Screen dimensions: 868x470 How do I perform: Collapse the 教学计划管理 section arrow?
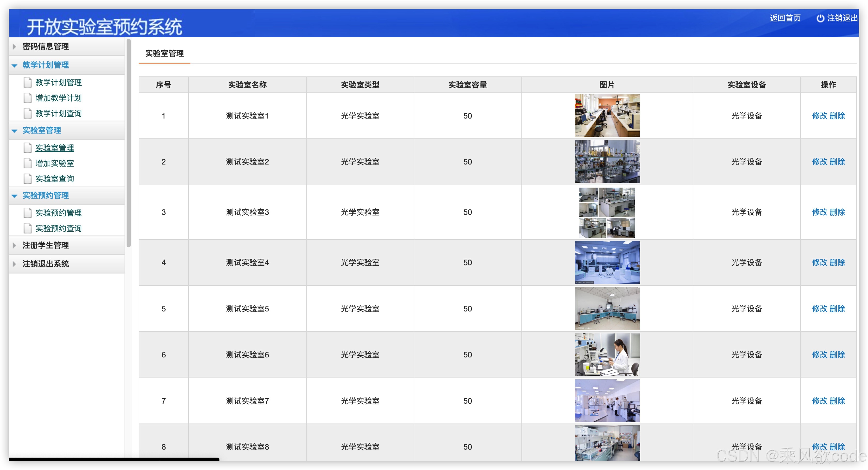click(x=14, y=65)
